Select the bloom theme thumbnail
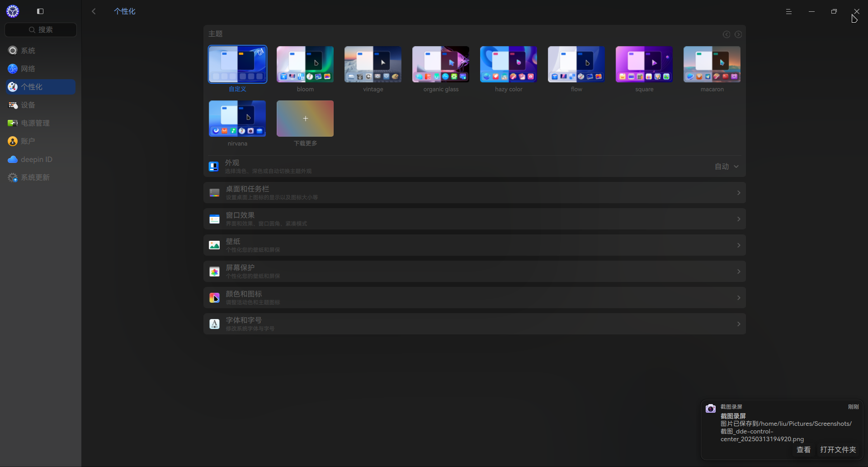Viewport: 868px width, 467px height. pos(305,64)
